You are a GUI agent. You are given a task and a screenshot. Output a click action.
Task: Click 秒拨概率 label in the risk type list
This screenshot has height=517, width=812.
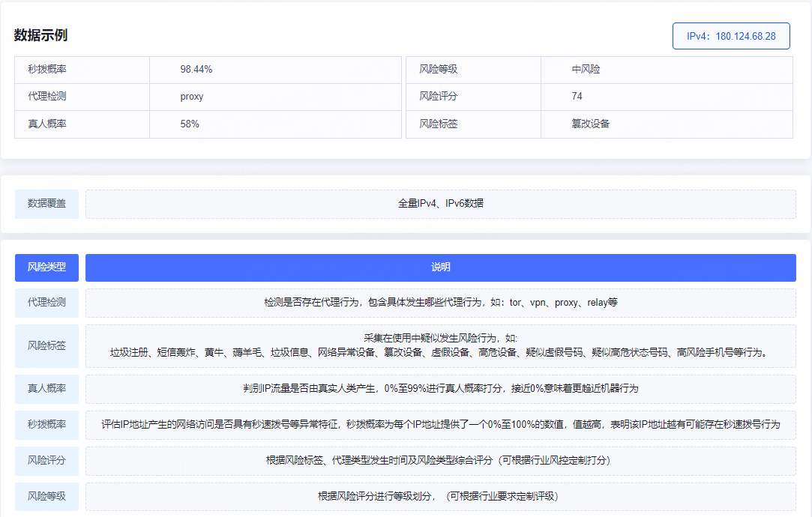[x=46, y=425]
